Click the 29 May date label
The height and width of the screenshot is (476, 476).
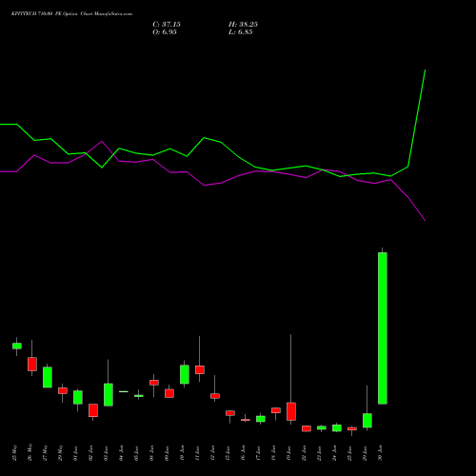[61, 453]
